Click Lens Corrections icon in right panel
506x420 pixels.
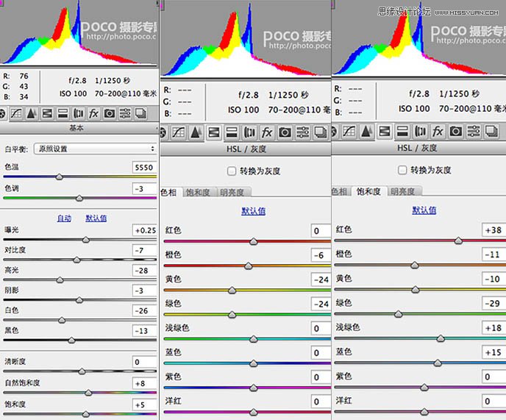420,132
